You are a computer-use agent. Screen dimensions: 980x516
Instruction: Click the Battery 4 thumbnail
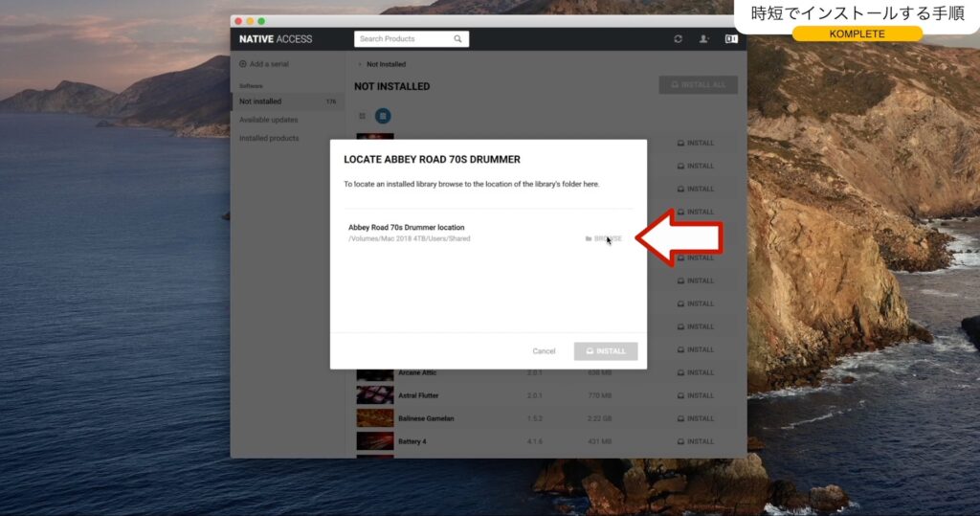point(375,441)
